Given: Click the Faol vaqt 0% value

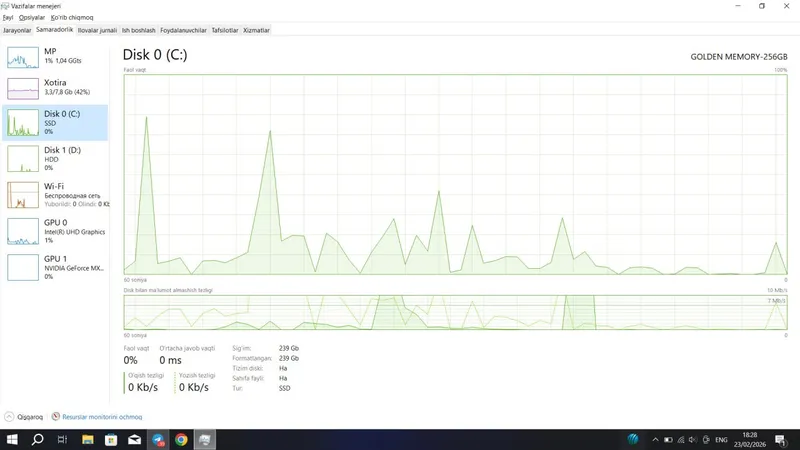Looking at the screenshot, I should [x=131, y=360].
